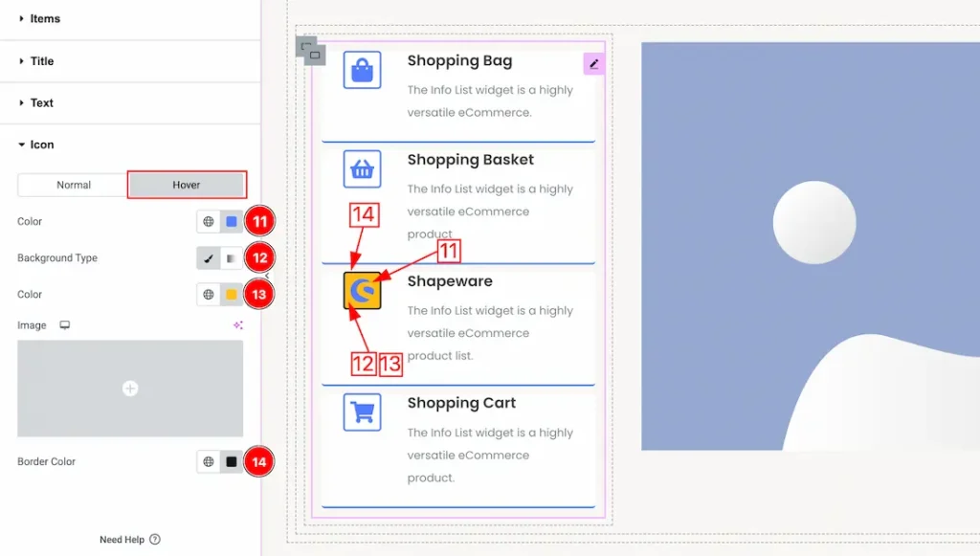Switch to the Hover tab
980x556 pixels.
pos(187,185)
